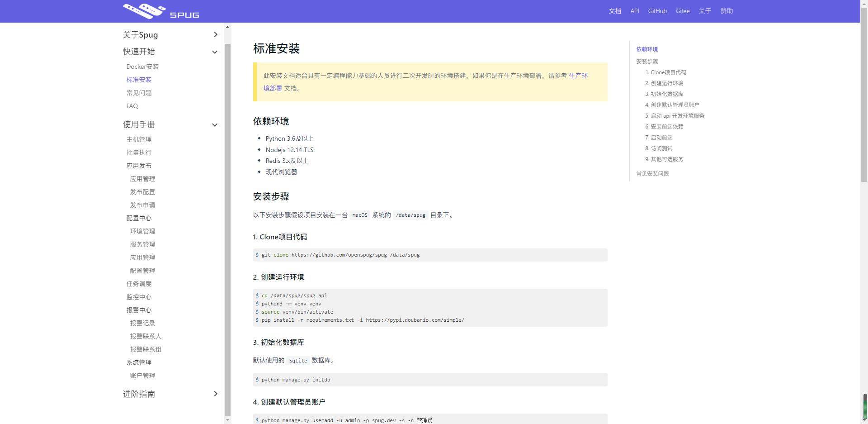The image size is (868, 424).
Task: Jump to step 3. 初始化数据库 in table of contents
Action: coord(665,94)
